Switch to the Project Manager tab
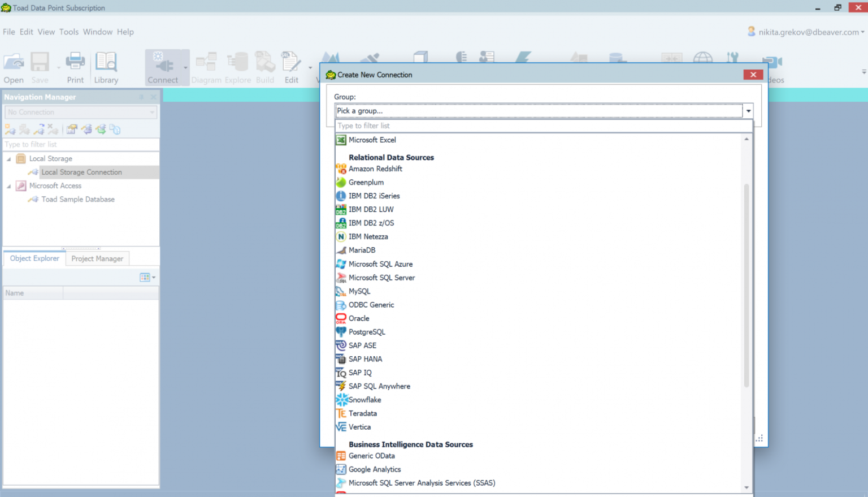 pyautogui.click(x=97, y=258)
